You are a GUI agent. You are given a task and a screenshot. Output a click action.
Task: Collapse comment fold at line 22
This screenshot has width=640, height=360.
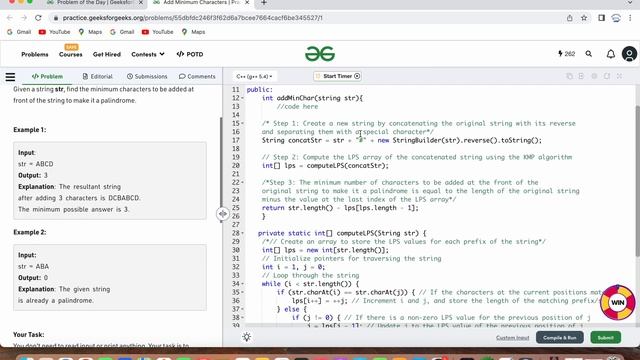(x=242, y=182)
